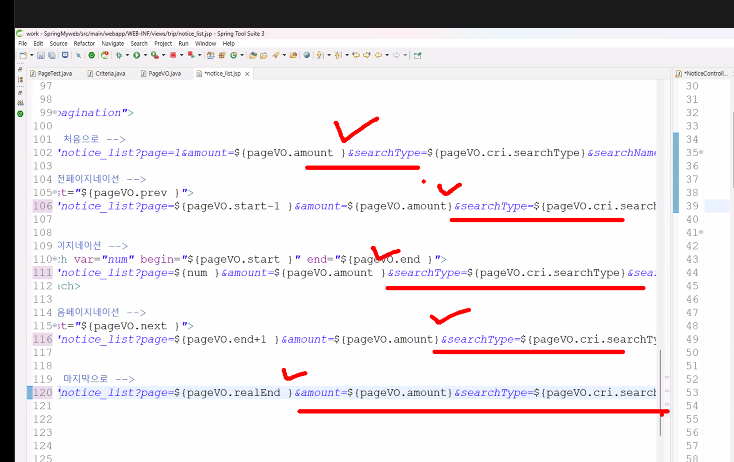Image resolution: width=734 pixels, height=462 pixels.
Task: Open the Run menu
Action: click(184, 44)
